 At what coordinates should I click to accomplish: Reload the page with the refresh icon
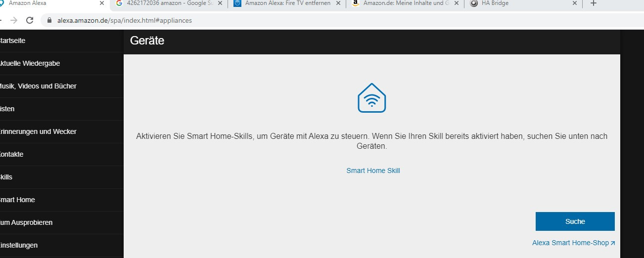click(30, 20)
